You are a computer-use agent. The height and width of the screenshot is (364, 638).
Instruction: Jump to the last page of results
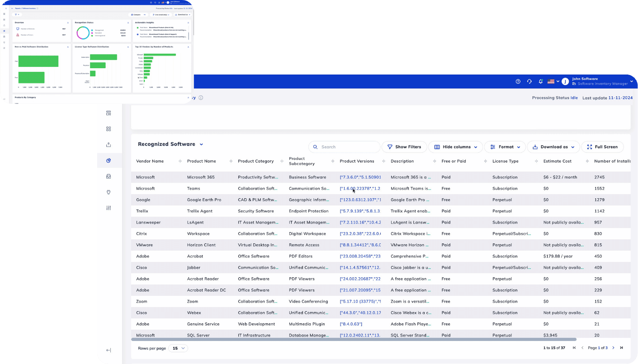[x=621, y=348]
